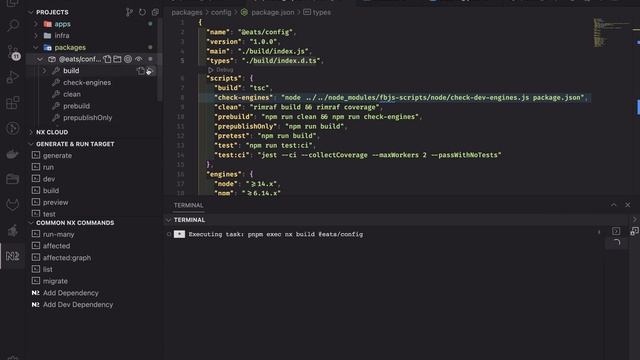Collapse the @eats/config project
Image resolution: width=640 pixels, height=360 pixels.
coord(40,59)
